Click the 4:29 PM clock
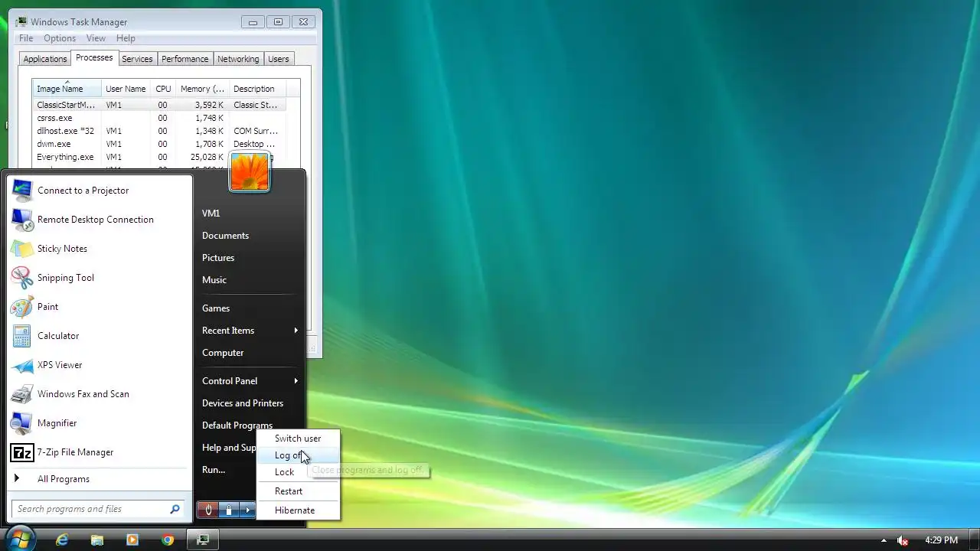Viewport: 980px width, 551px height. click(941, 540)
